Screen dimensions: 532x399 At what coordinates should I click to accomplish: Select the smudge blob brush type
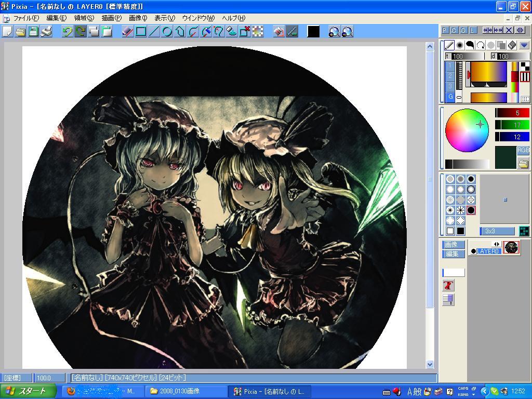click(x=470, y=45)
